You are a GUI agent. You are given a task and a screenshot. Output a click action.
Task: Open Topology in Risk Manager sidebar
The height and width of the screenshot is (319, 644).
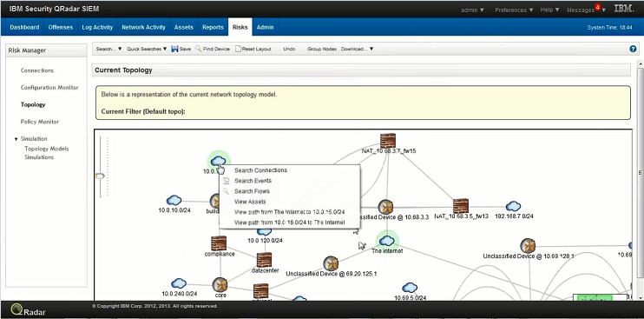pos(33,105)
